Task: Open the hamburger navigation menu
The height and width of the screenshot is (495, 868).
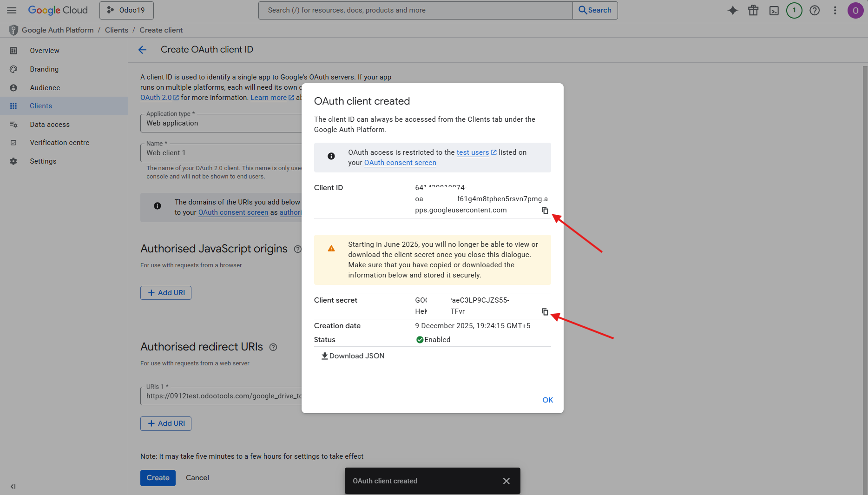Action: point(12,10)
